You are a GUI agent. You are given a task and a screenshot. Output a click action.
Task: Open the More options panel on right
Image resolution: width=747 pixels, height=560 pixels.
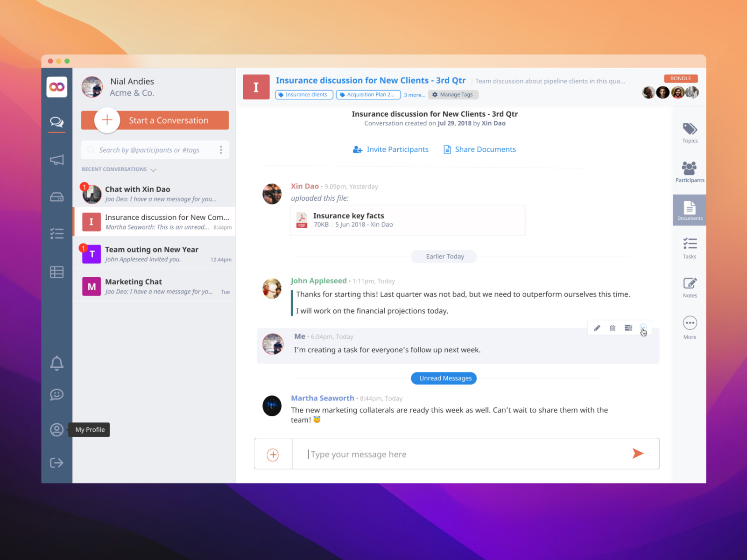coord(690,326)
